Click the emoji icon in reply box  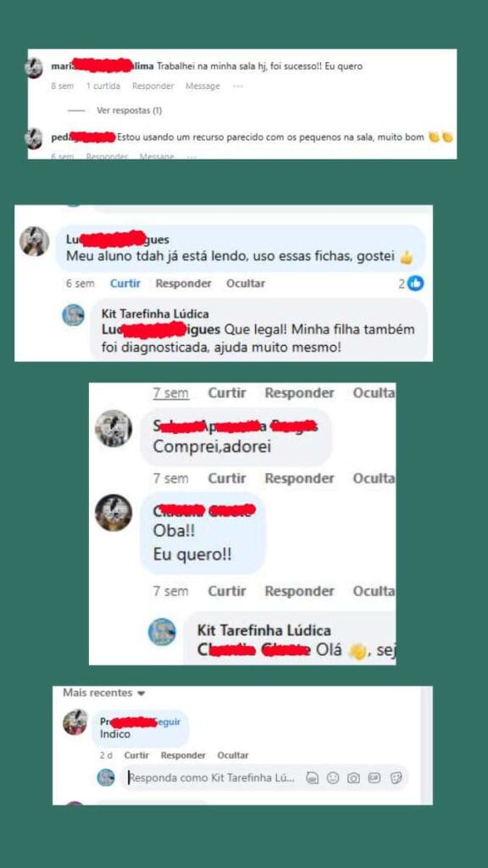click(332, 778)
